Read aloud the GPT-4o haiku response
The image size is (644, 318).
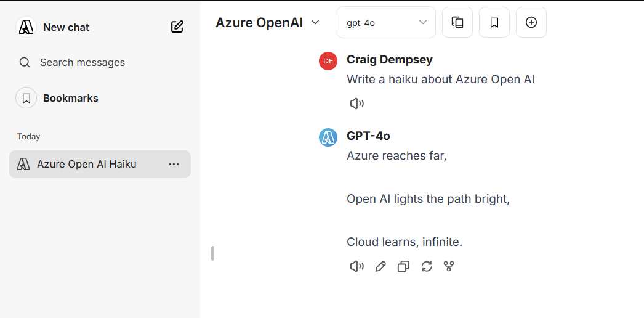356,267
